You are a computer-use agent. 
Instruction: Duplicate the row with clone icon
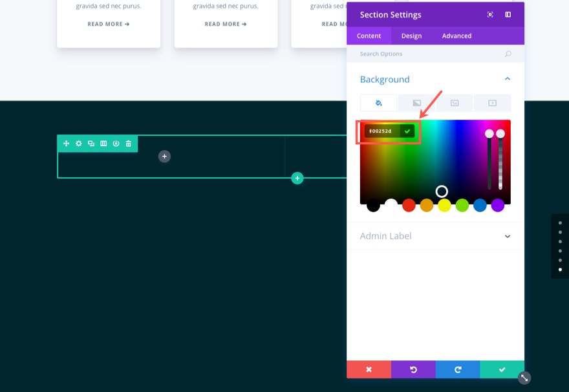click(91, 144)
